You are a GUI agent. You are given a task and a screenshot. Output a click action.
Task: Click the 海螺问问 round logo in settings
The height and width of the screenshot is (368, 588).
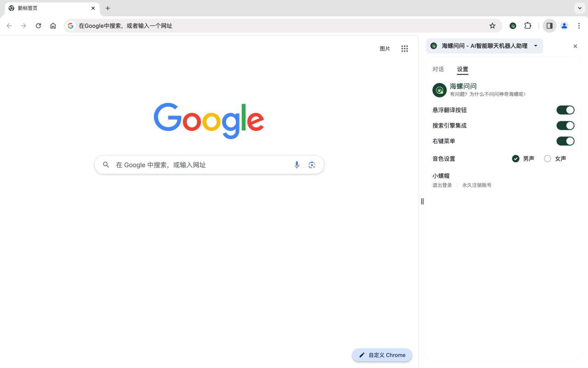[440, 90]
